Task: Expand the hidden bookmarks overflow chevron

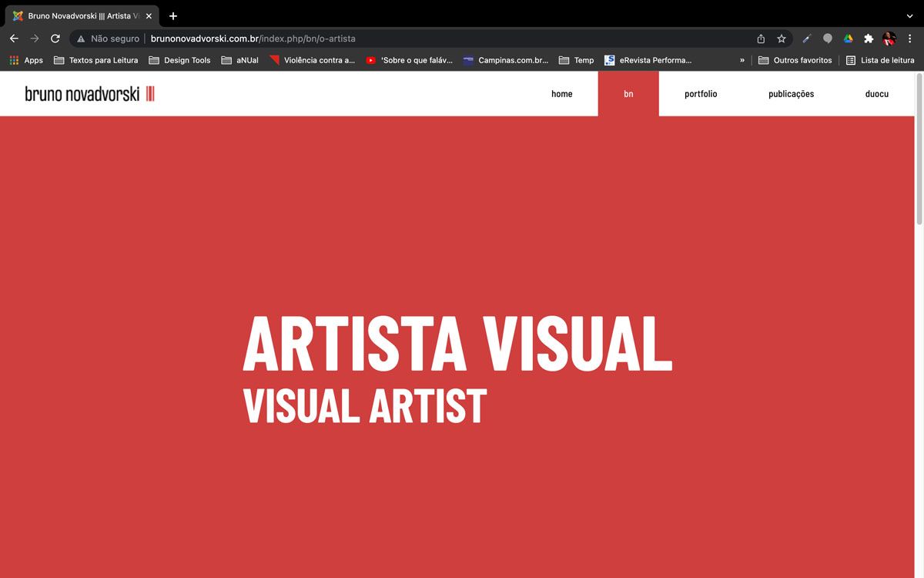Action: click(x=742, y=60)
